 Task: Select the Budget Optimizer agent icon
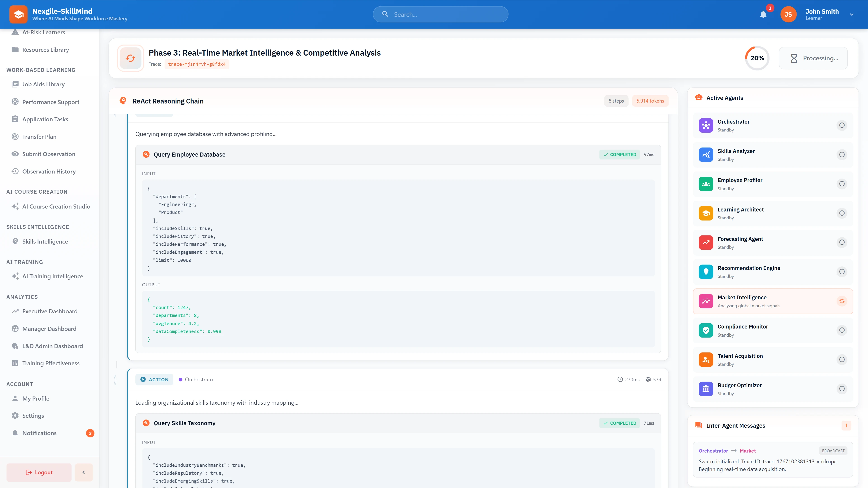click(x=706, y=389)
